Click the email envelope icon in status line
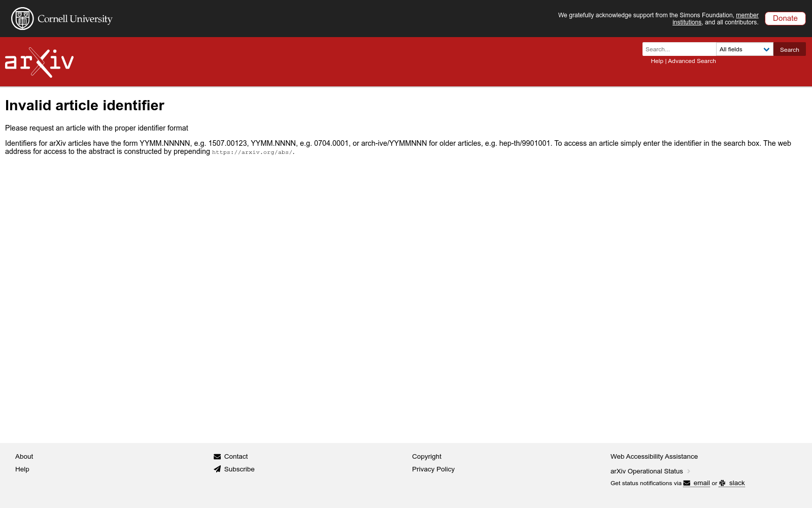This screenshot has width=812, height=508. coord(687,483)
